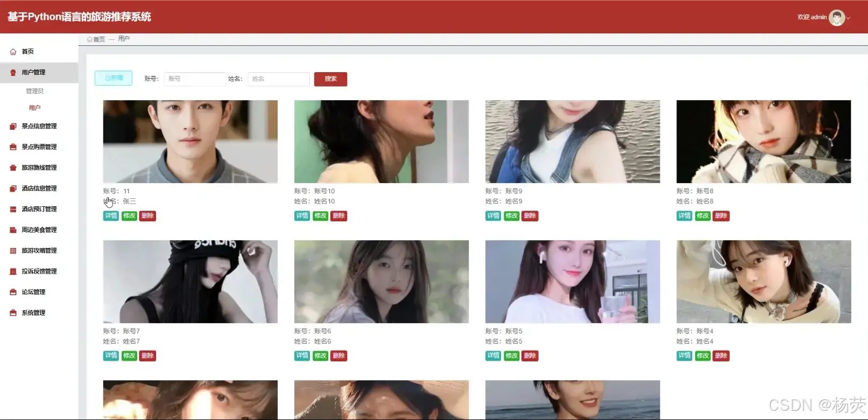Open 详情 for 账号7
The image size is (868, 420).
pos(111,356)
